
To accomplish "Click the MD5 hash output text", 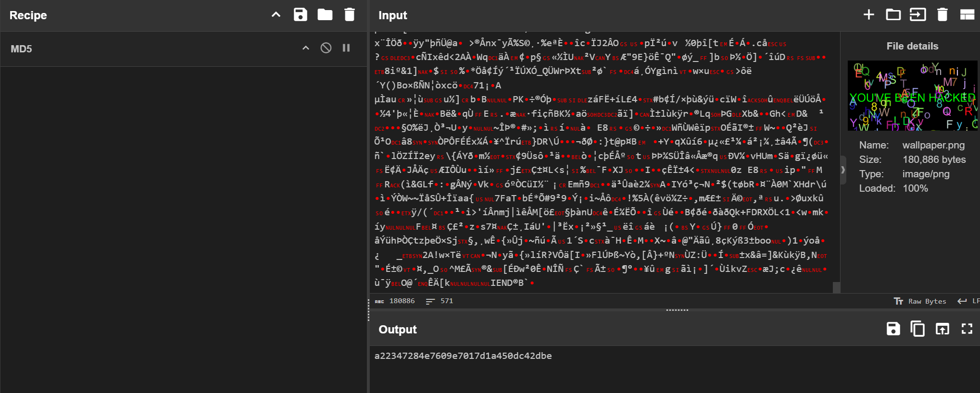I will (x=463, y=356).
